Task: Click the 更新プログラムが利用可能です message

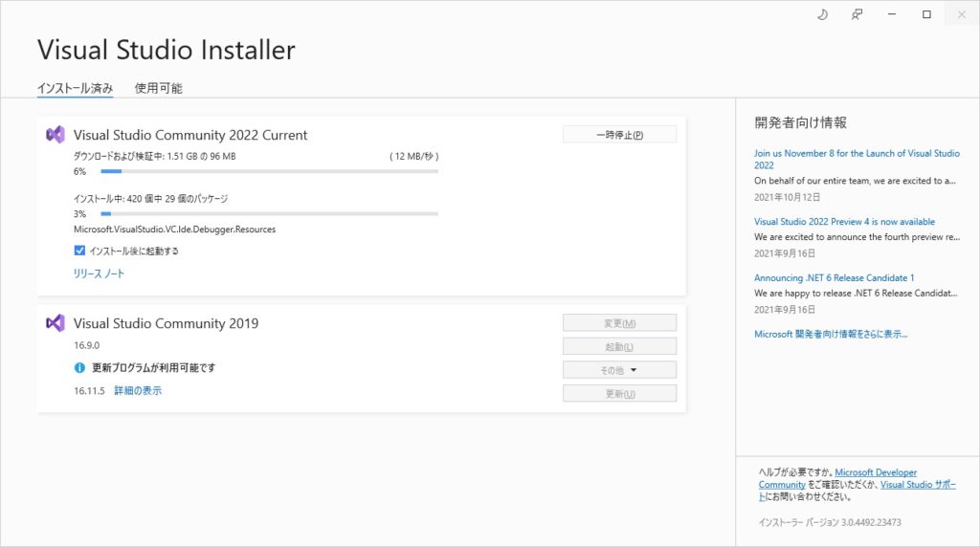Action: tap(154, 368)
